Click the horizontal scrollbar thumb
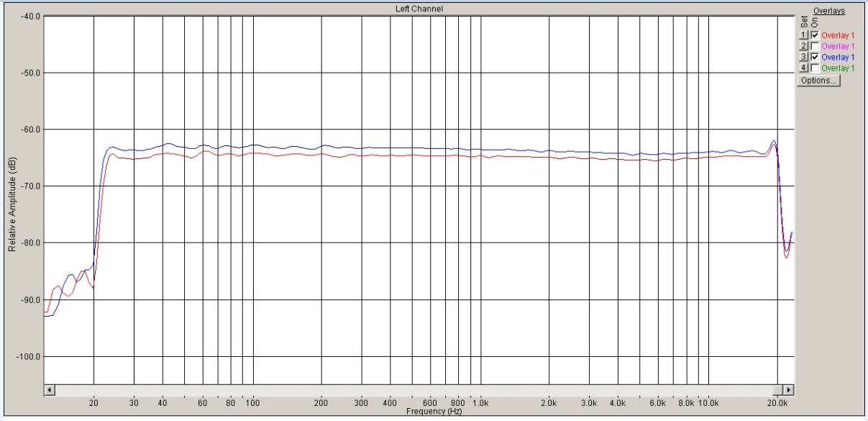Screen dimensions: 868x421 pyautogui.click(x=779, y=390)
